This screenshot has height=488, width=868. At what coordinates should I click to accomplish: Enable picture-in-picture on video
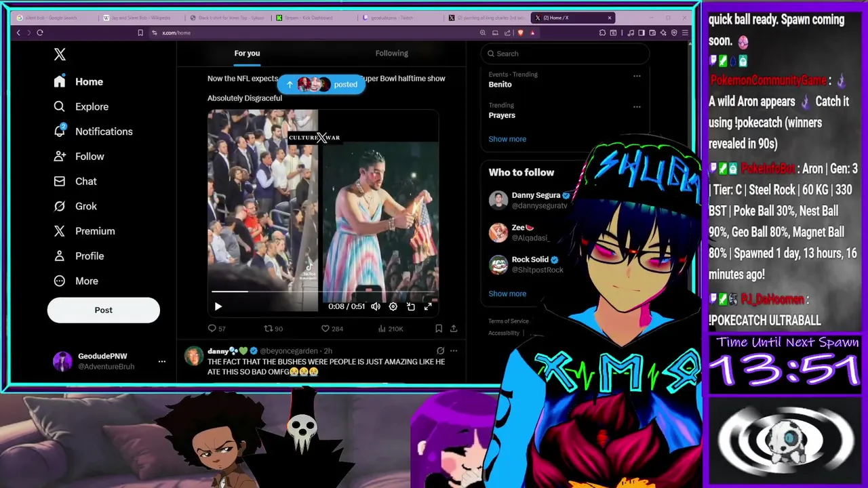(410, 306)
